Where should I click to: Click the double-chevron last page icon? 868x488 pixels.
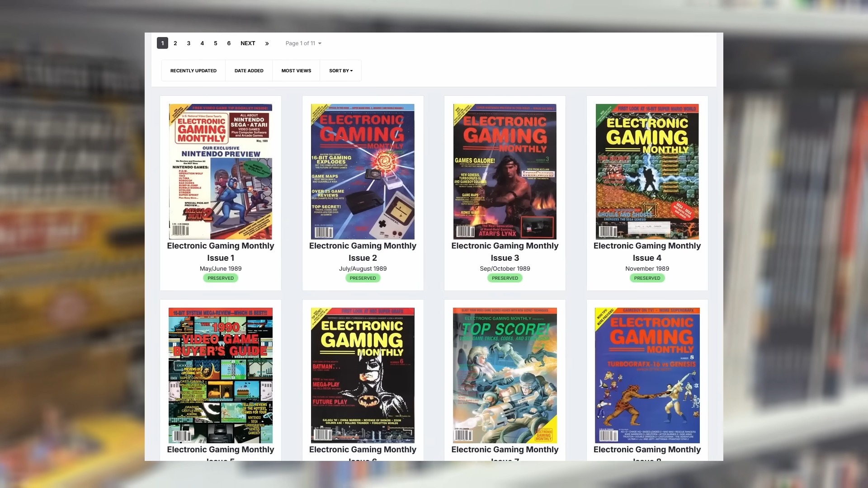[x=267, y=43]
